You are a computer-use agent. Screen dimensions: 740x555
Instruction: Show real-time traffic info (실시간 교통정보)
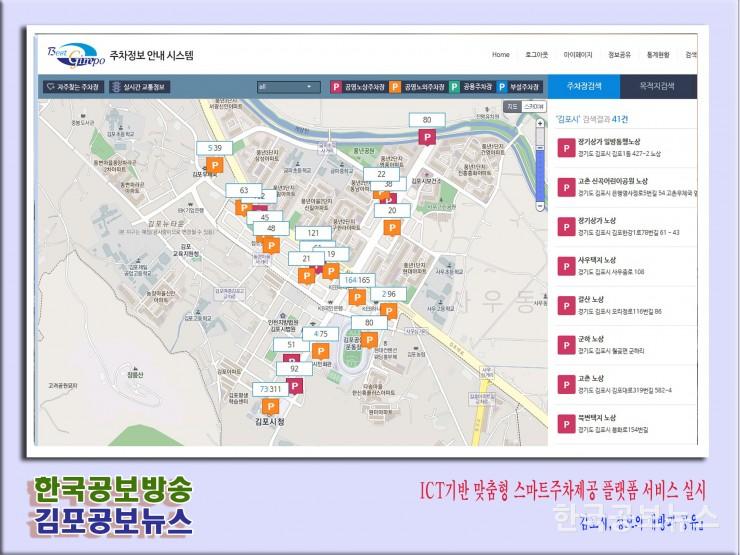139,87
